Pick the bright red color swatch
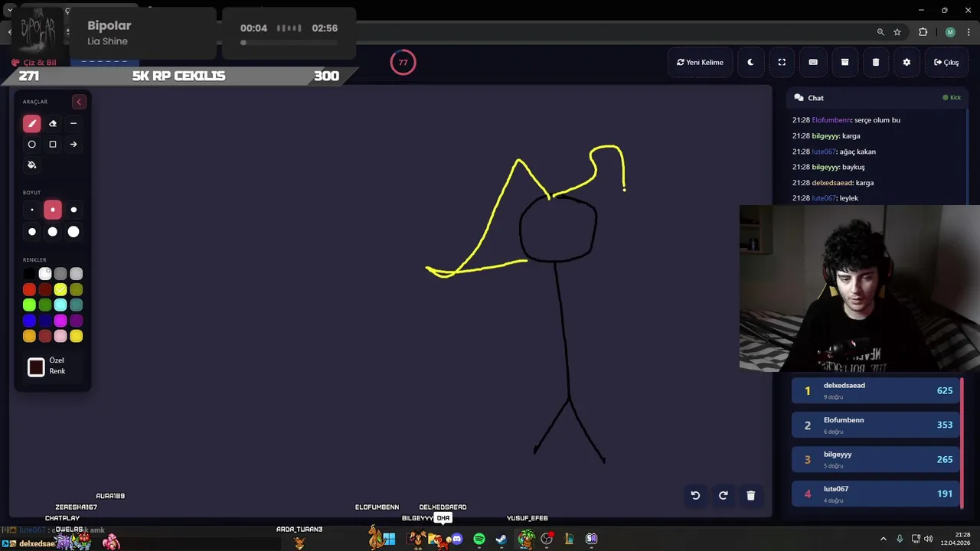 [29, 289]
